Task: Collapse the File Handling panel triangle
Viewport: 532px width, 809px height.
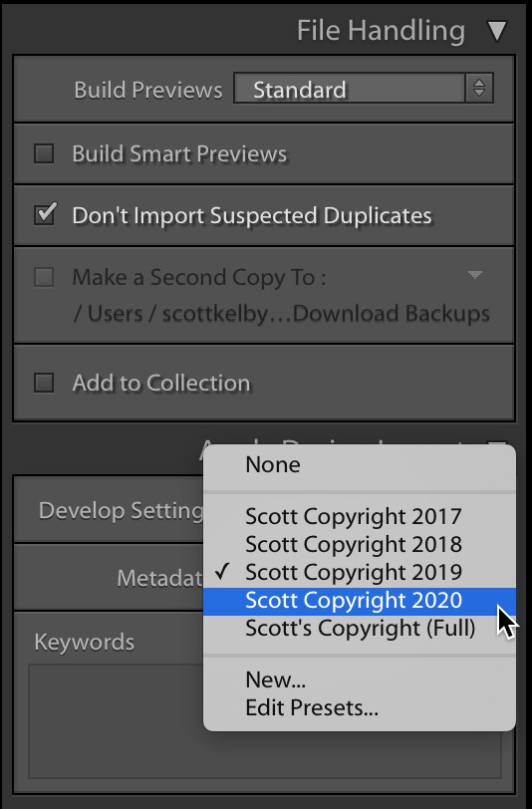Action: (497, 31)
